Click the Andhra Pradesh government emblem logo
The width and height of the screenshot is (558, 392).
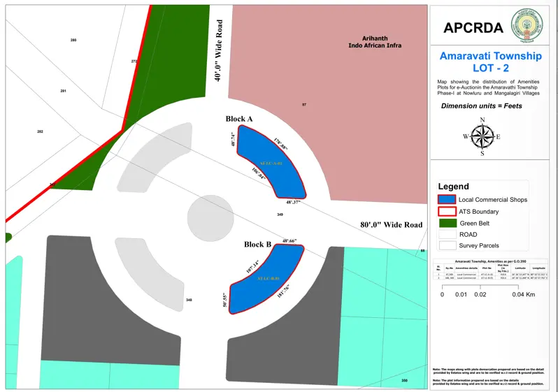[527, 25]
